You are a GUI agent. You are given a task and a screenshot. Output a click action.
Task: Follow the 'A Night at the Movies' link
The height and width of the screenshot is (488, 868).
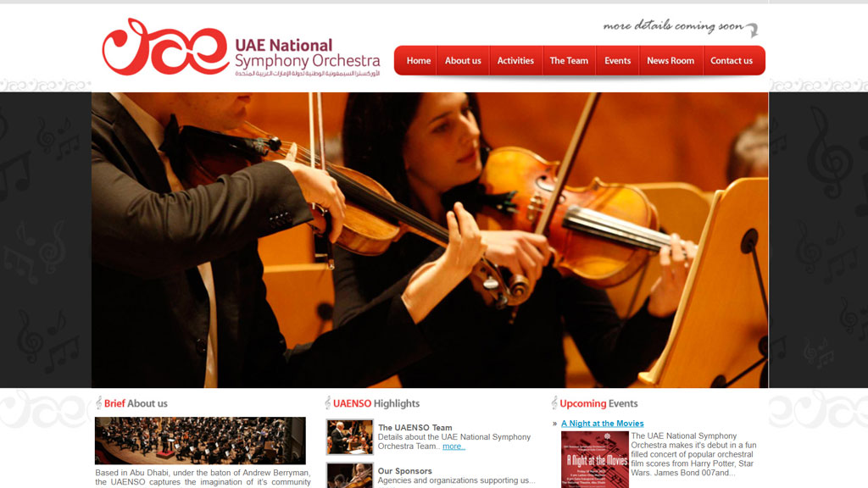603,424
